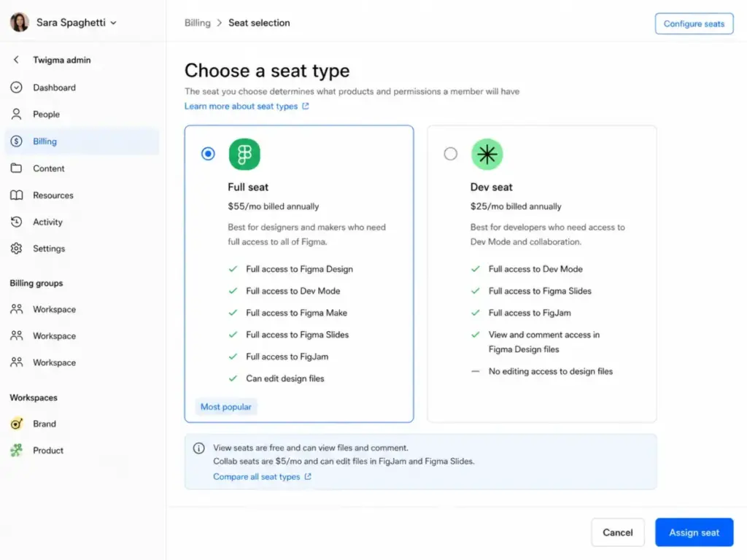Click No editing access to design files
The height and width of the screenshot is (560, 747).
(551, 371)
